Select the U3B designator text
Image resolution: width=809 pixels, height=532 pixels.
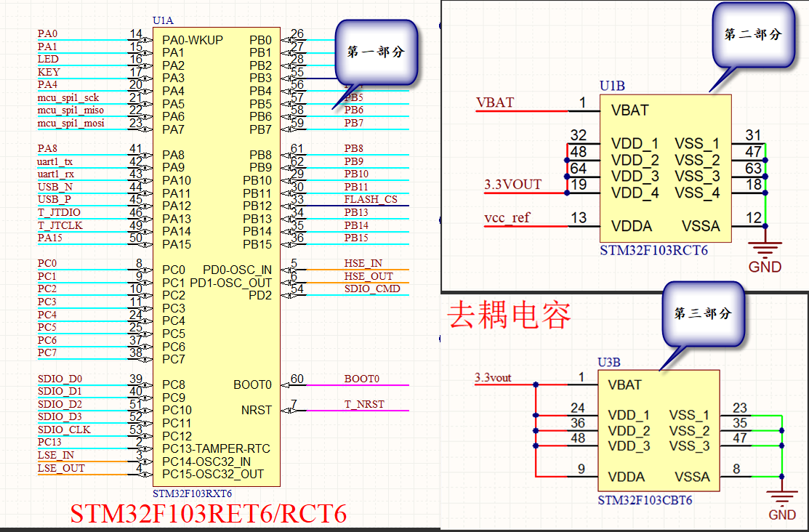(609, 363)
